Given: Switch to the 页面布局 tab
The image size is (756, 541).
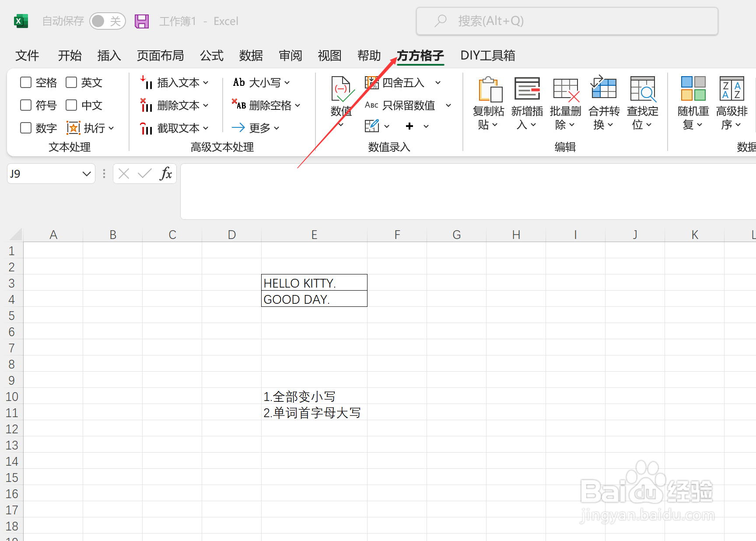Looking at the screenshot, I should (x=161, y=56).
